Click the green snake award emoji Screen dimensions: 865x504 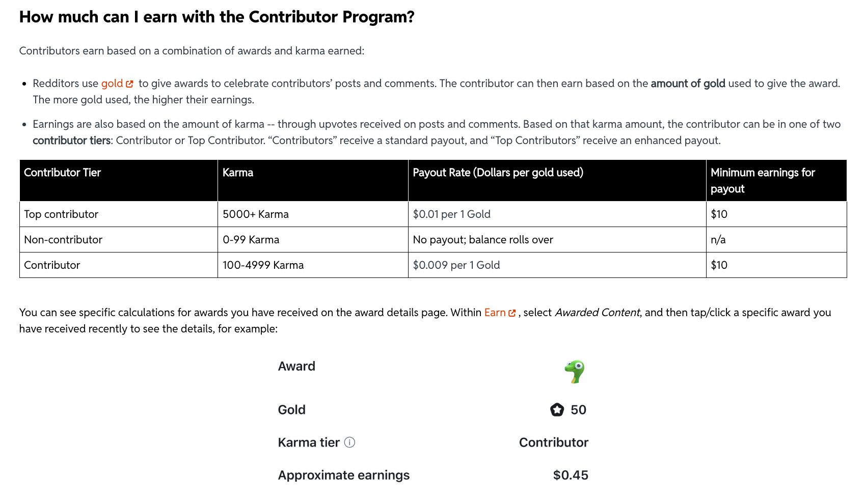tap(575, 372)
